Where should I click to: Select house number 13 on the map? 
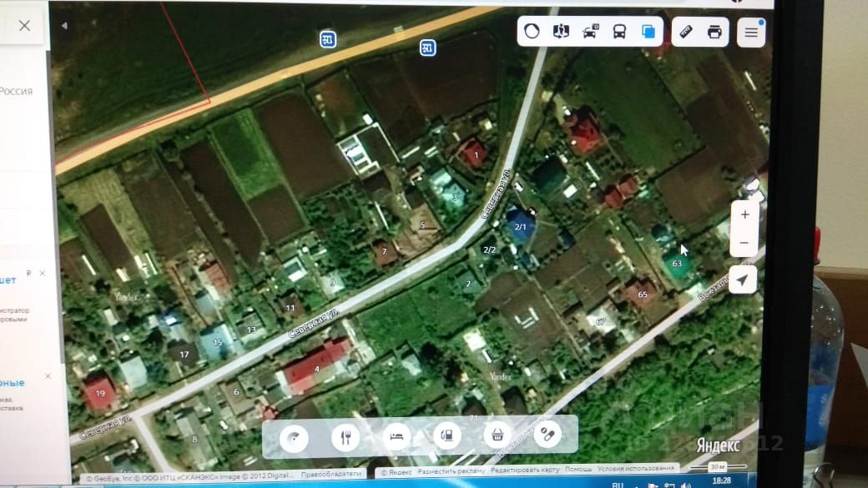(x=251, y=330)
